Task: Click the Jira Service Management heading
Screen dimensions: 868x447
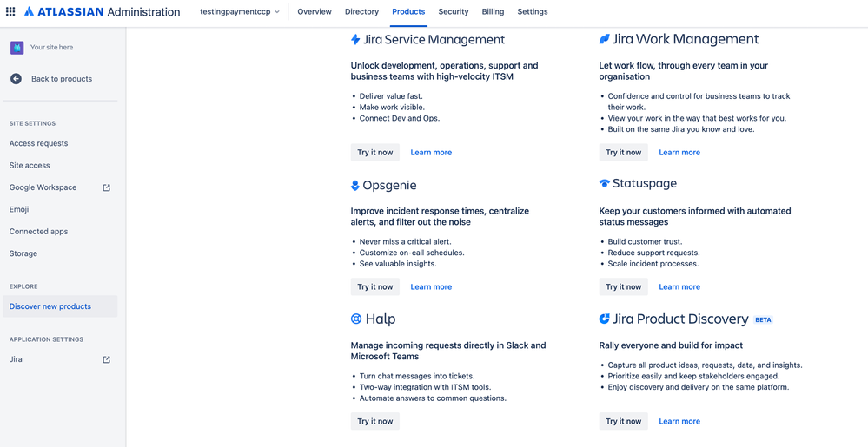Action: [434, 39]
